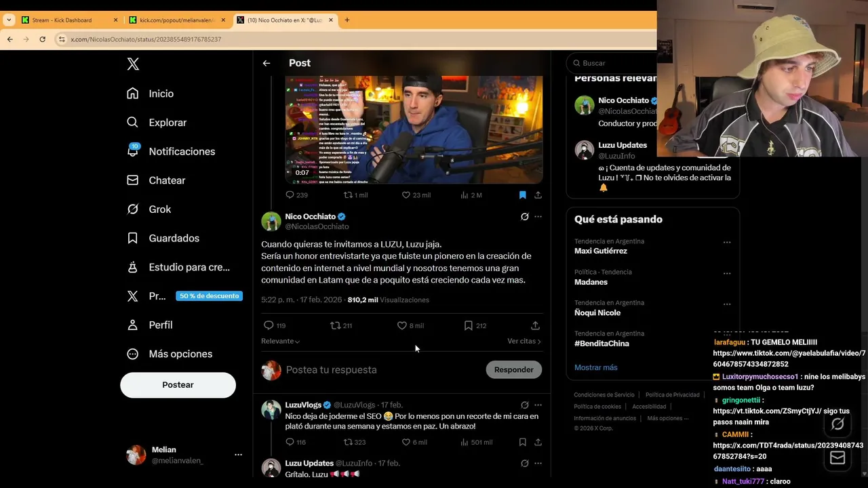Open Explorar in sidebar
868x488 pixels.
click(x=157, y=123)
